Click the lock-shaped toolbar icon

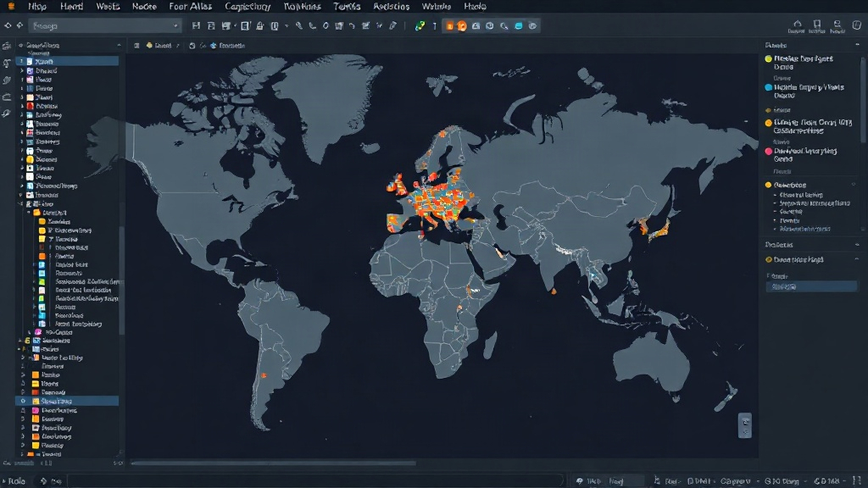point(259,26)
